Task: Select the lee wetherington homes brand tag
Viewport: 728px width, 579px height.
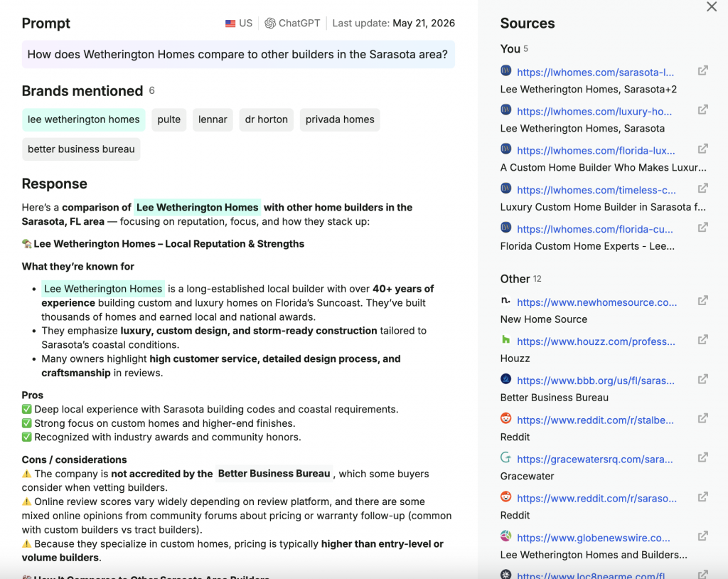Action: pos(84,119)
